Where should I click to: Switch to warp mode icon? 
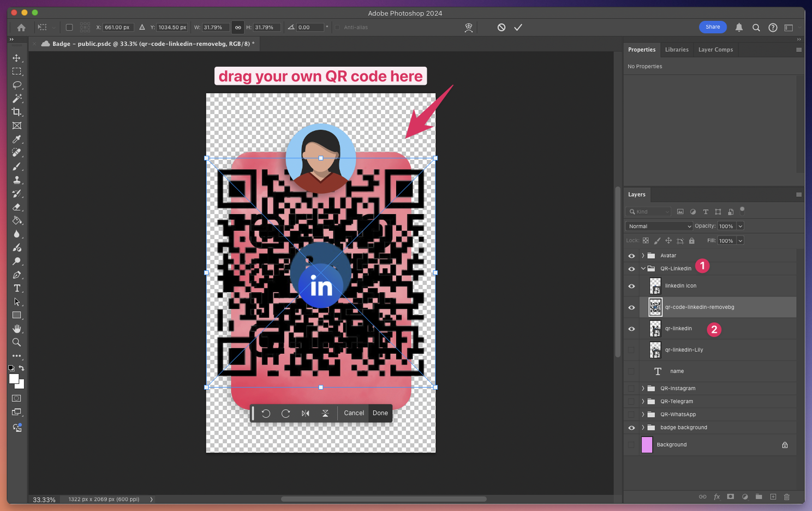click(468, 27)
